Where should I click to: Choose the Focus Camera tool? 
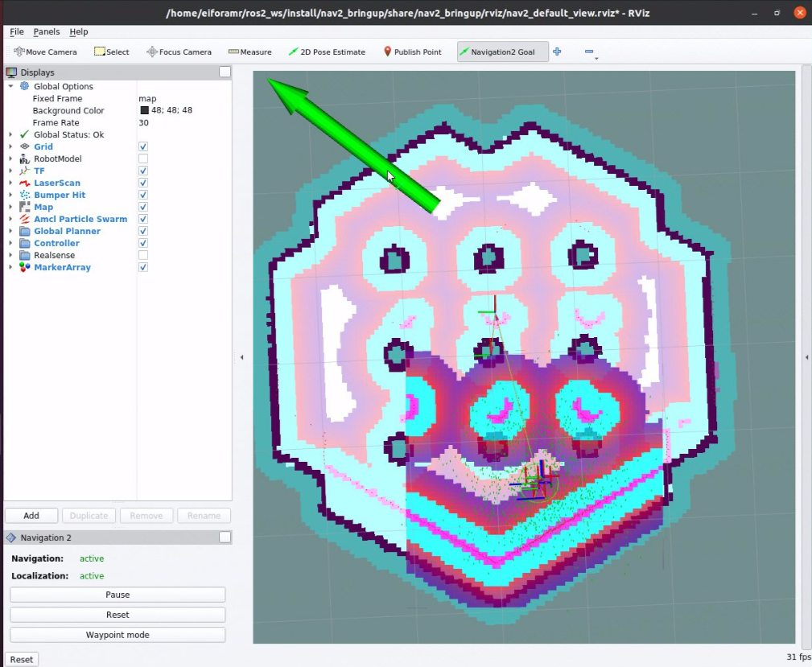[x=179, y=51]
